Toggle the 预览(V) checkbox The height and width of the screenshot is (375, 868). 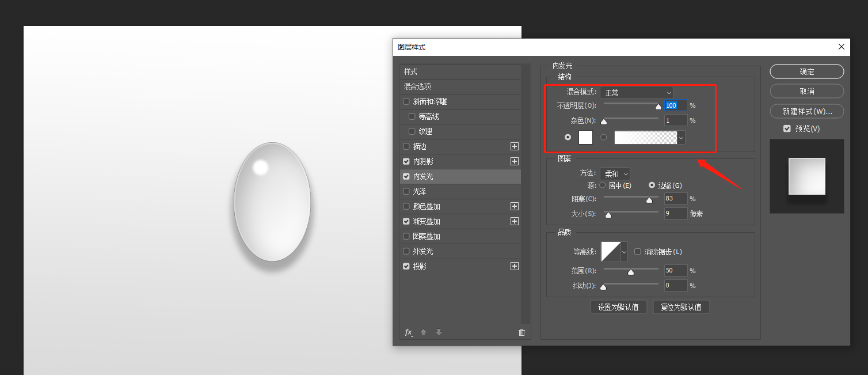[x=787, y=128]
